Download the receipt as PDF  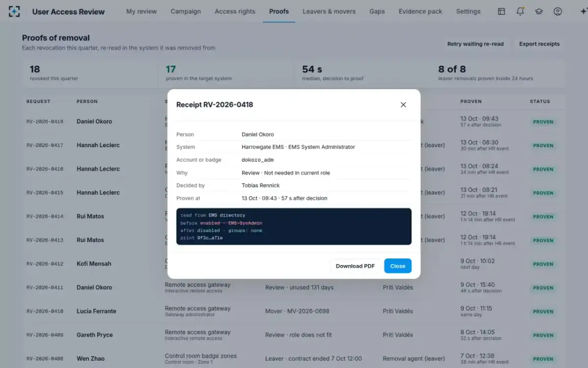pyautogui.click(x=355, y=266)
